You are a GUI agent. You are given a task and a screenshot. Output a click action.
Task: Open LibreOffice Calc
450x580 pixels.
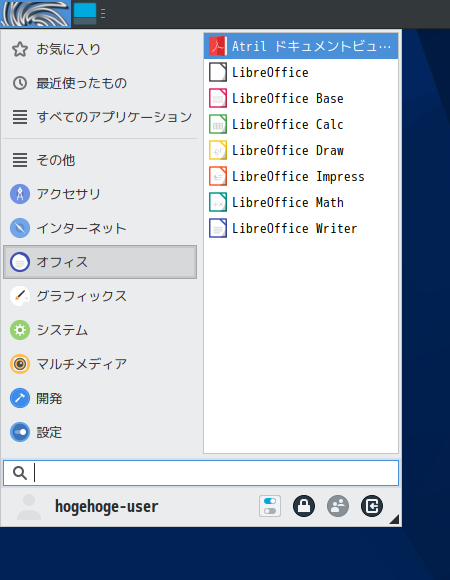[x=301, y=124]
